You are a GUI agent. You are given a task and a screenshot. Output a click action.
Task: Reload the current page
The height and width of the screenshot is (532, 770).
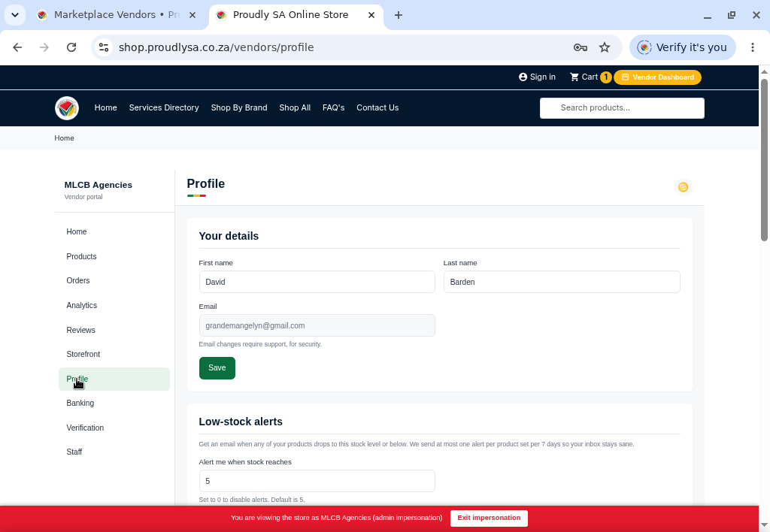(71, 47)
